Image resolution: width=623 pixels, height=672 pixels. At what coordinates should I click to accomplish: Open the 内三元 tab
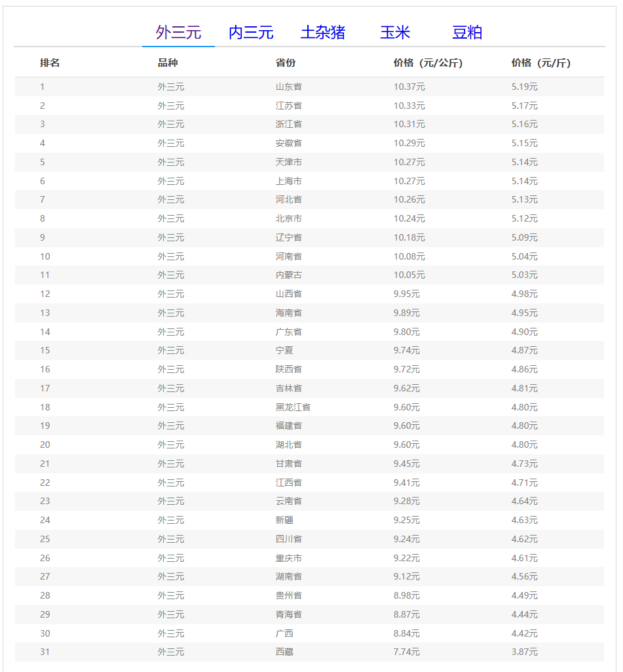251,32
